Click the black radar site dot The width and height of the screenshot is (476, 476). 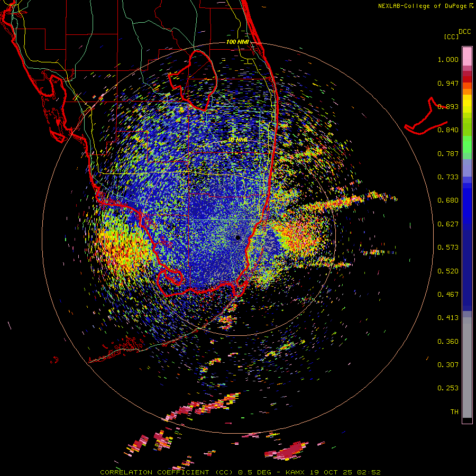(x=238, y=237)
